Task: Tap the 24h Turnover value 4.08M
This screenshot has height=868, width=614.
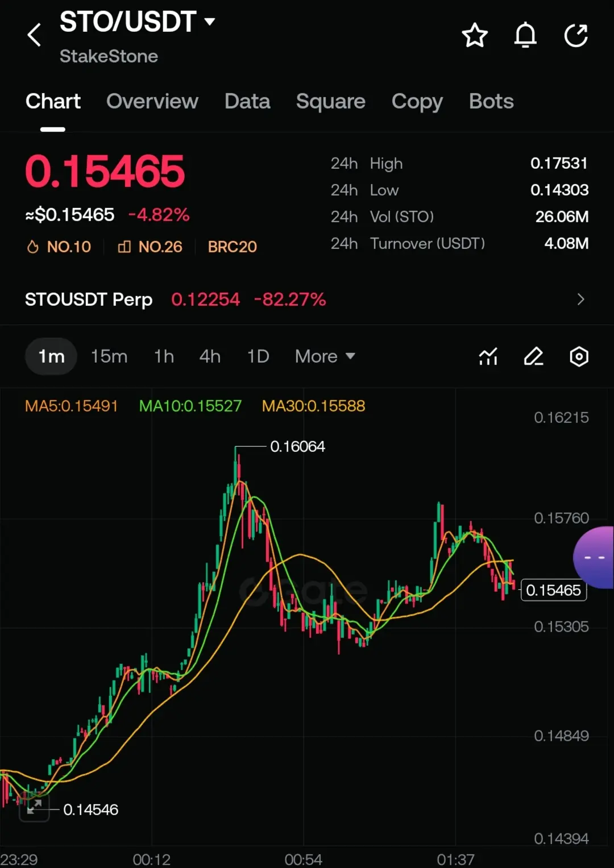Action: coord(566,243)
